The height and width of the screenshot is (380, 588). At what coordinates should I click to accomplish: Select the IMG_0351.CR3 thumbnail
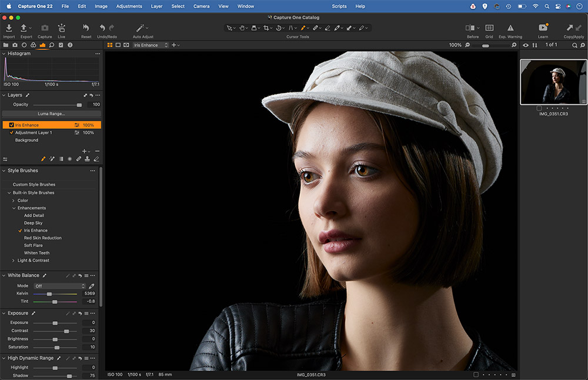pyautogui.click(x=553, y=82)
